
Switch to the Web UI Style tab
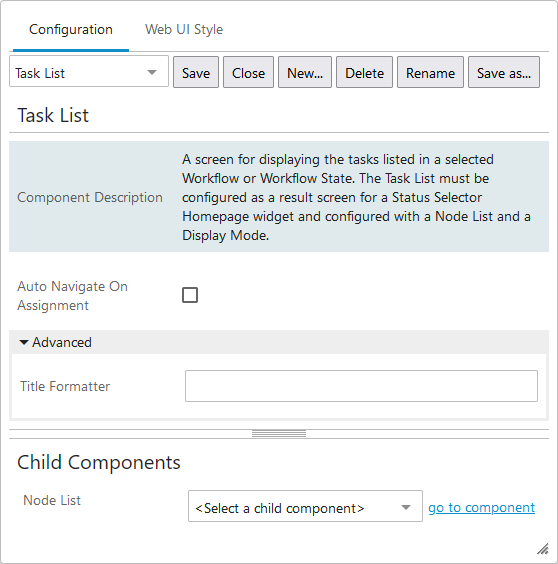[184, 29]
